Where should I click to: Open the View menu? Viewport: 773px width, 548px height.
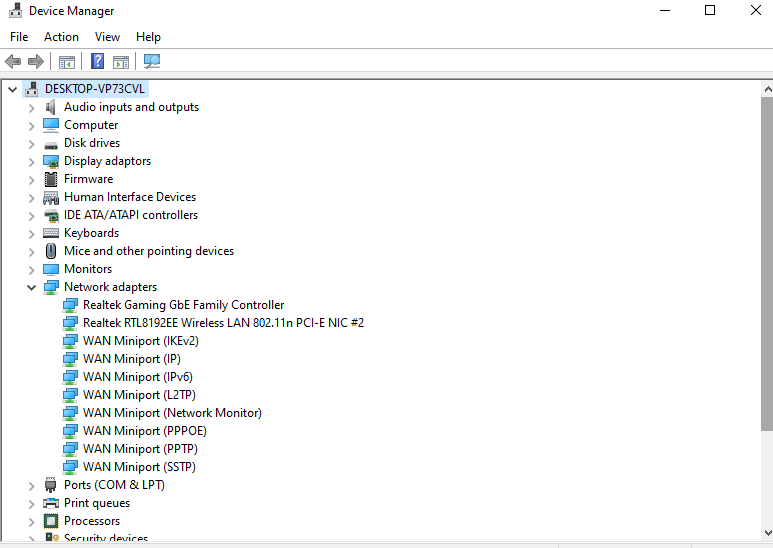(x=107, y=37)
